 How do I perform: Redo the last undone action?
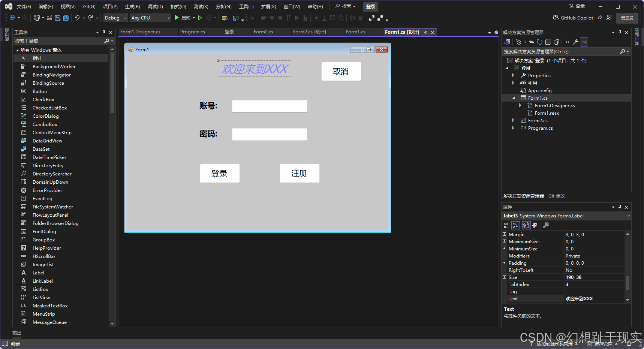[x=90, y=18]
